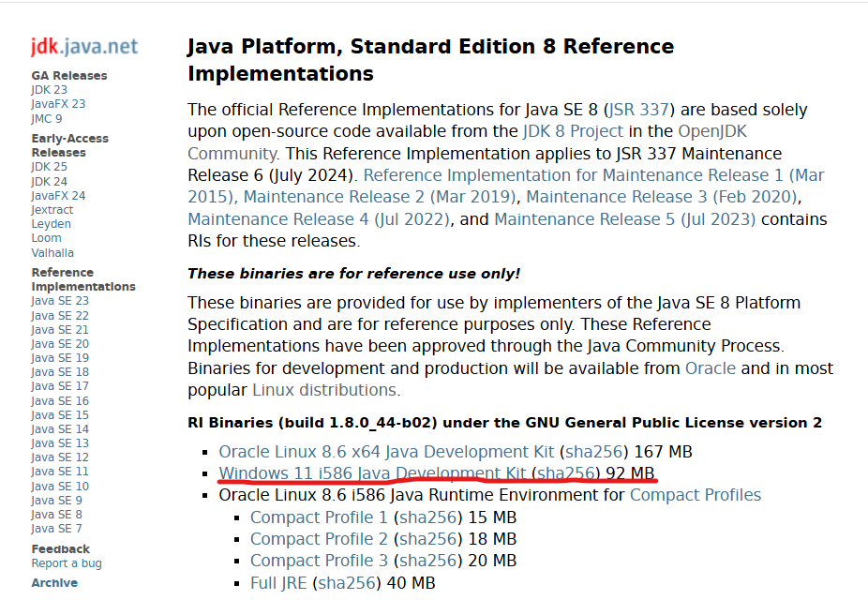Follow the Linux distributions link
Viewport: 868px width, 600px height.
324,390
